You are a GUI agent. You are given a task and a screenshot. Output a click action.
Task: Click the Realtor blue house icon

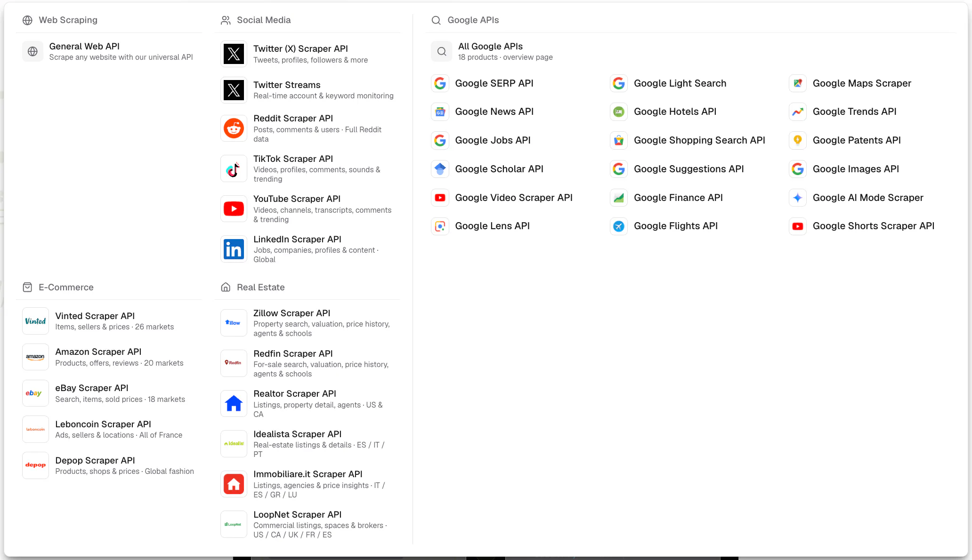tap(234, 403)
